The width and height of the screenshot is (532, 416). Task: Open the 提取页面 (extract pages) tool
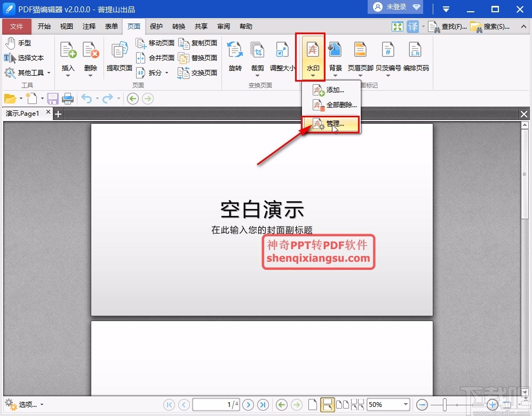click(x=118, y=53)
